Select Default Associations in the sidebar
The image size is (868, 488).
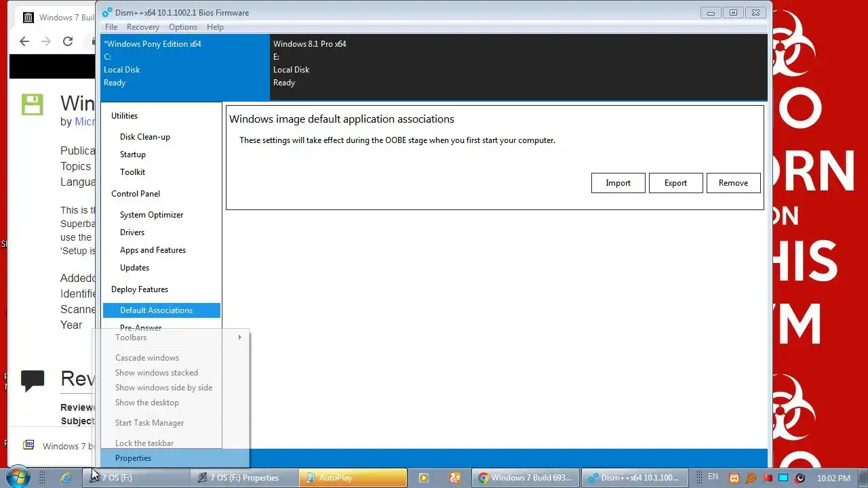[x=161, y=310]
